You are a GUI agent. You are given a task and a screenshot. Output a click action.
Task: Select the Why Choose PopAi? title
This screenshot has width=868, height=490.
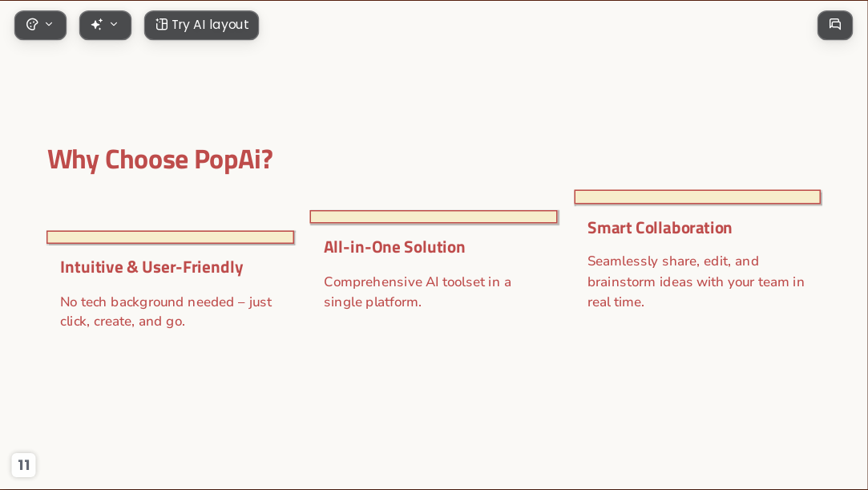point(160,160)
